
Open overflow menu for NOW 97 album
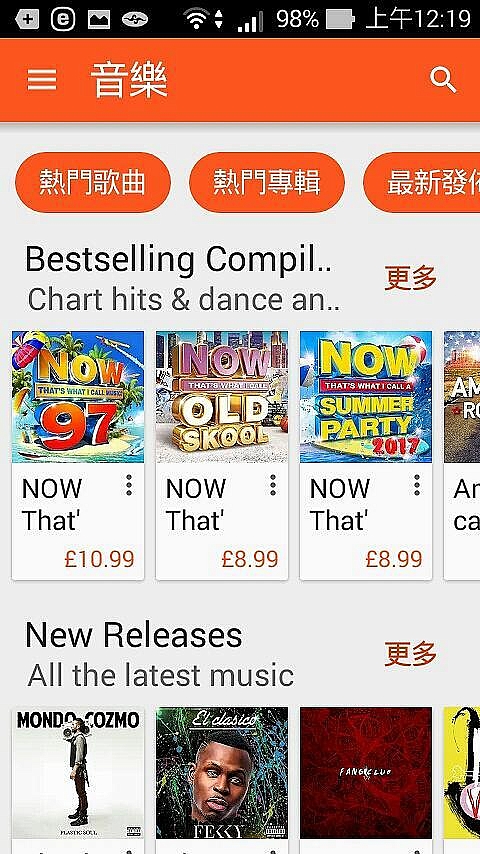129,485
